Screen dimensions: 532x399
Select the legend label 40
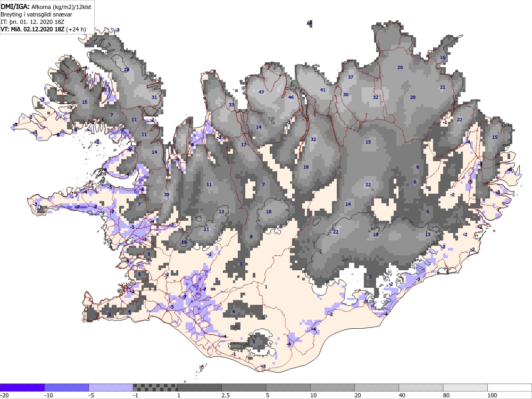(402, 395)
